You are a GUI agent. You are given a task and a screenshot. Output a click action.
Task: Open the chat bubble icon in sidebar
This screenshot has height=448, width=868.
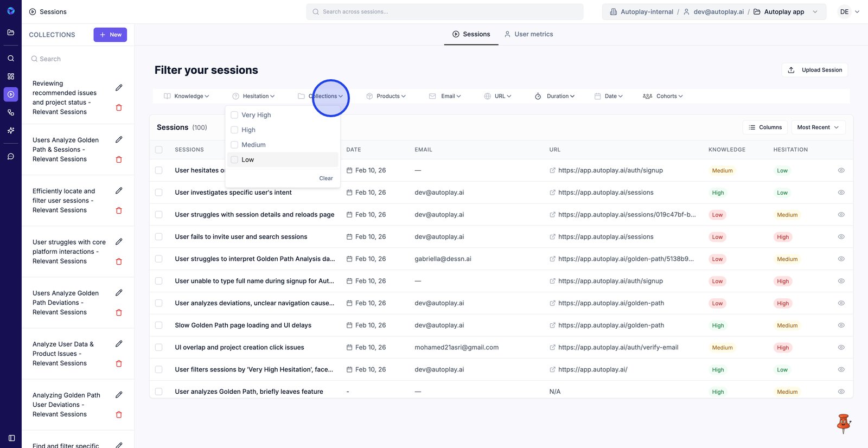click(11, 156)
